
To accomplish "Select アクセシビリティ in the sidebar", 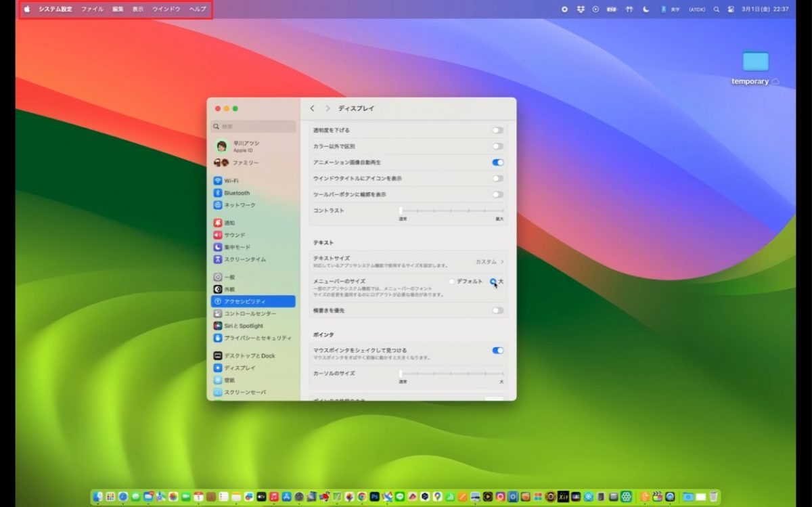I will coord(253,301).
